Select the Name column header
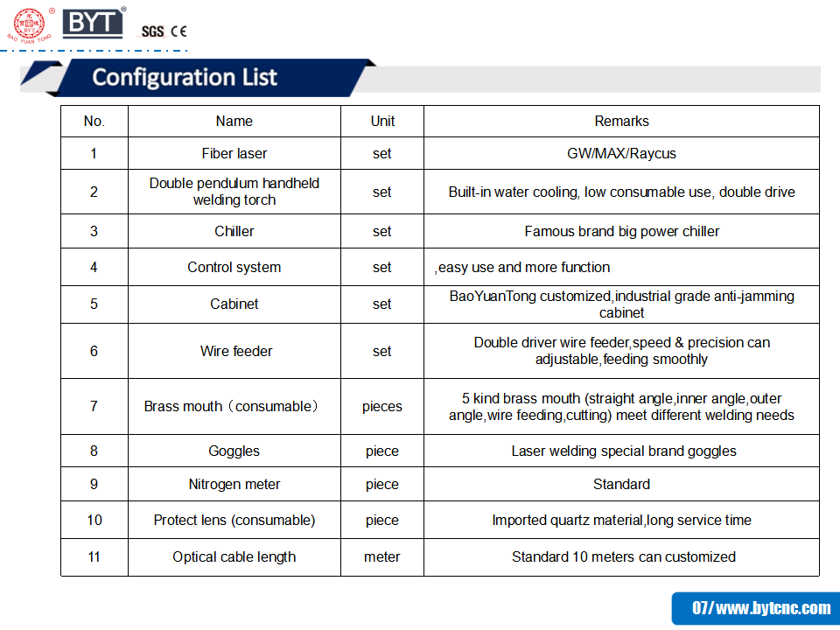The height and width of the screenshot is (630, 840). [234, 122]
